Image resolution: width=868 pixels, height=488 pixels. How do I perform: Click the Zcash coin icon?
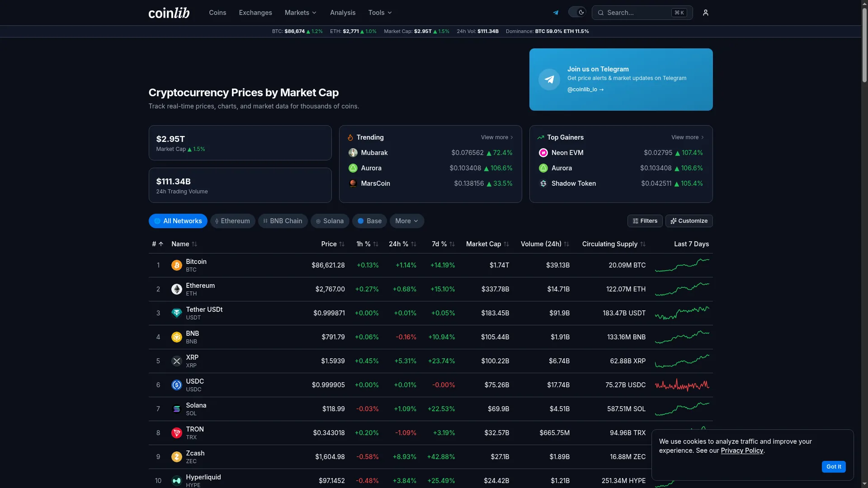pos(177,457)
